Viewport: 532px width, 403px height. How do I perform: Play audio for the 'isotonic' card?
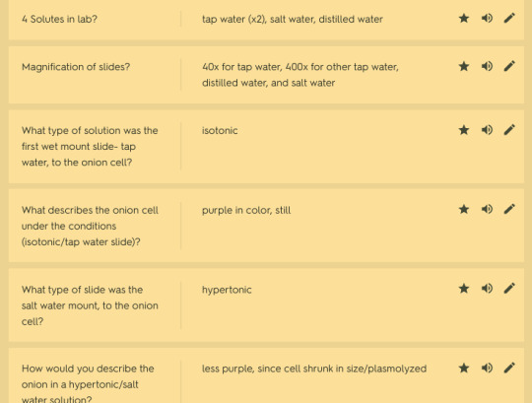coord(487,130)
